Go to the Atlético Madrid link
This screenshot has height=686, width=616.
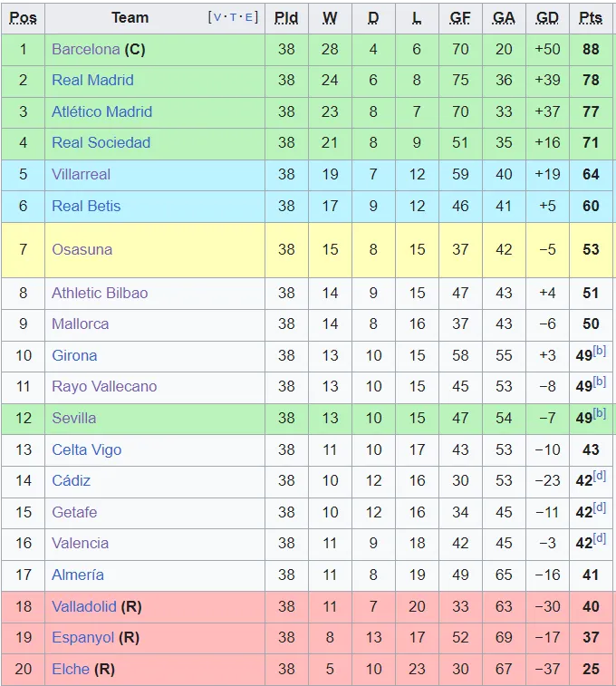101,111
